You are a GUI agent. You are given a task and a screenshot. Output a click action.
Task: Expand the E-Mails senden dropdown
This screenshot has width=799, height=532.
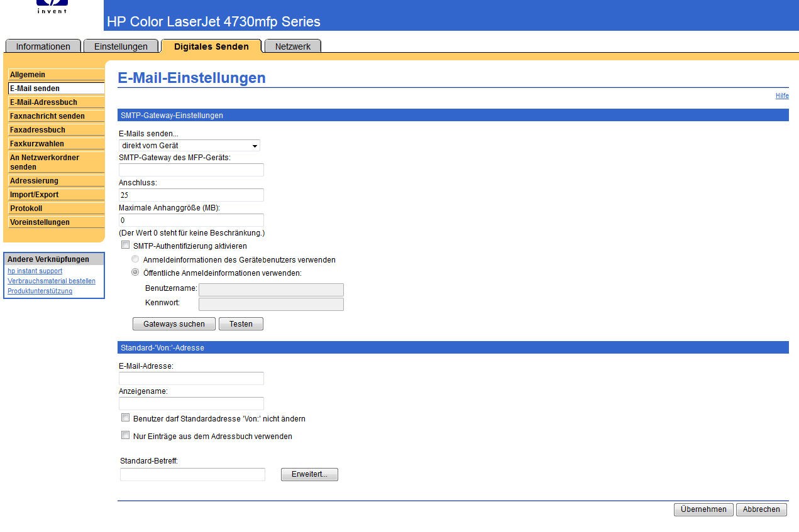click(189, 146)
